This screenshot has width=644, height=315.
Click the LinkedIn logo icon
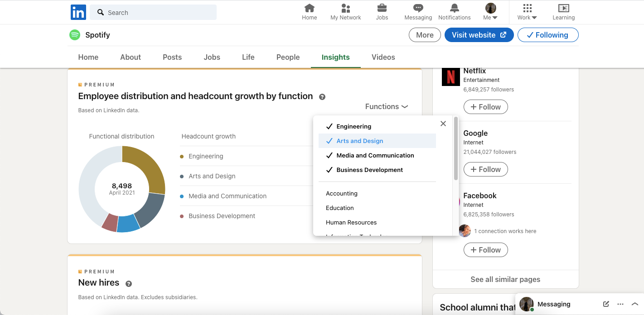(x=78, y=12)
